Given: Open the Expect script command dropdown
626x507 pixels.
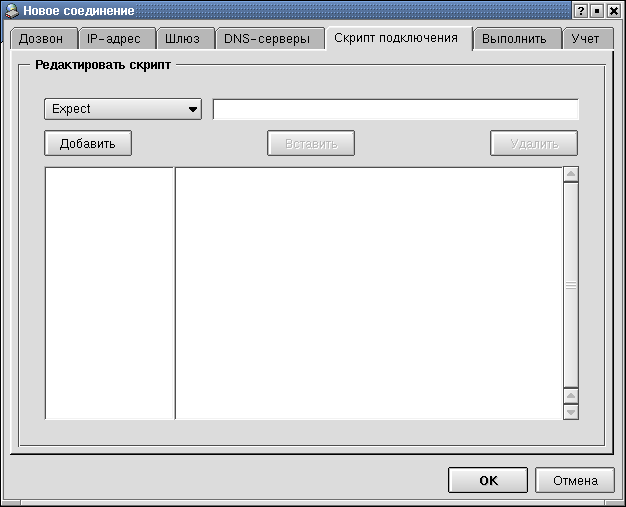Looking at the screenshot, I should (x=123, y=109).
